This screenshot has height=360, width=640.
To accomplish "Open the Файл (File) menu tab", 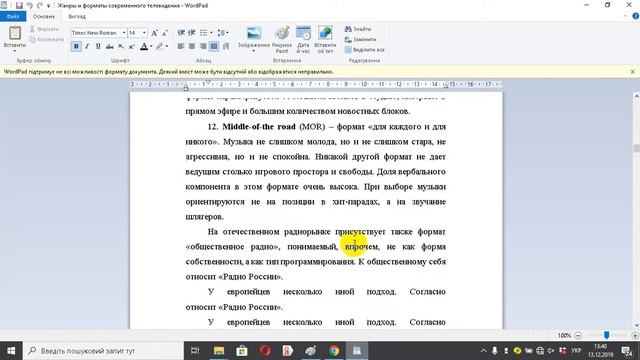I will coord(13,16).
